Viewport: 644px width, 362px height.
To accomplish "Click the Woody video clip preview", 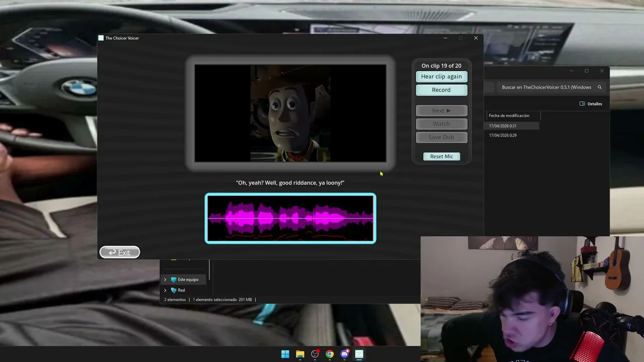I will [290, 113].
